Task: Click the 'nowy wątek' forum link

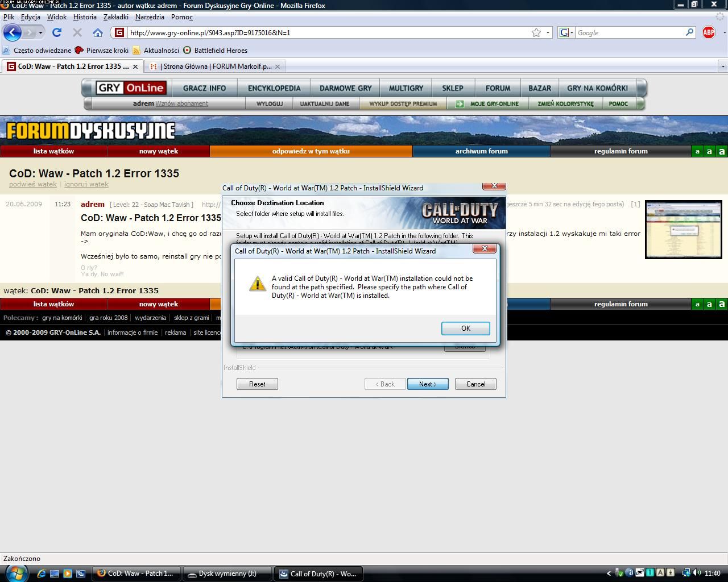Action: coord(159,151)
